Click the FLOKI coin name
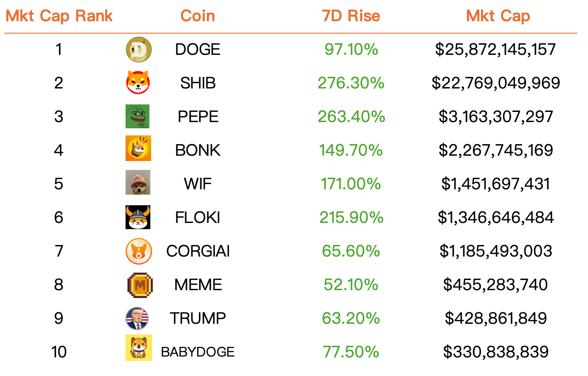This screenshot has width=588, height=376. 198,218
